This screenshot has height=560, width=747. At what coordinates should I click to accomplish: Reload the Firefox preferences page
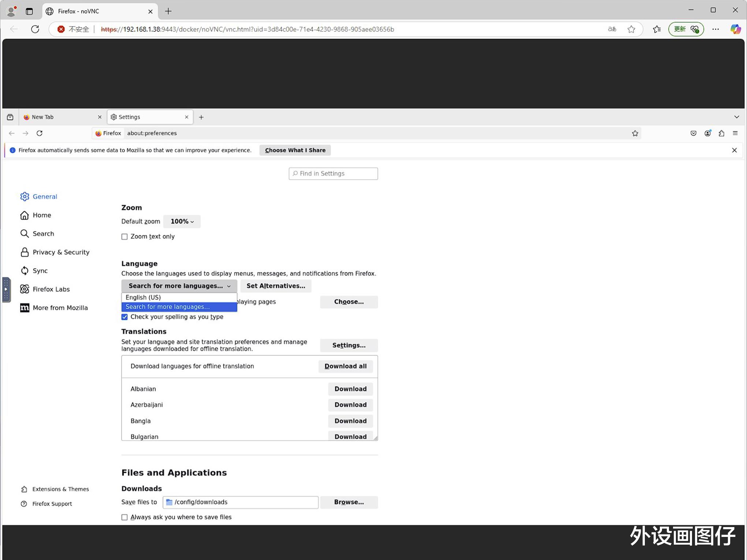(40, 134)
